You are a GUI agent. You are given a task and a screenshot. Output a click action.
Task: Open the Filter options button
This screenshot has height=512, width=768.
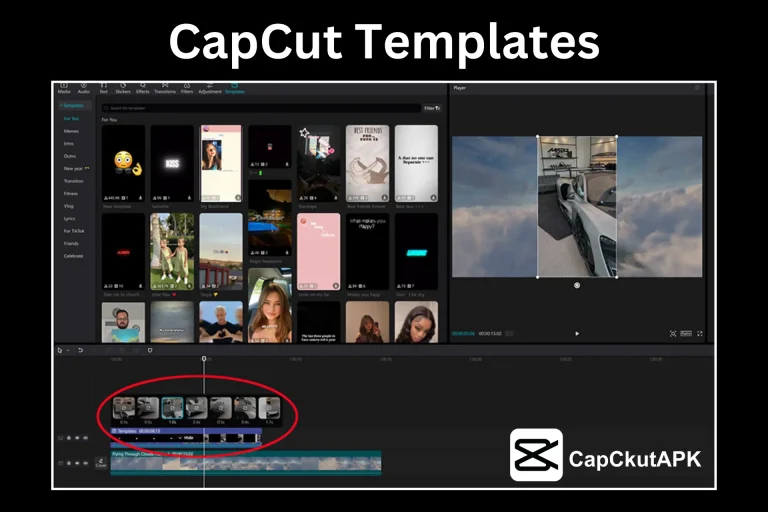432,108
